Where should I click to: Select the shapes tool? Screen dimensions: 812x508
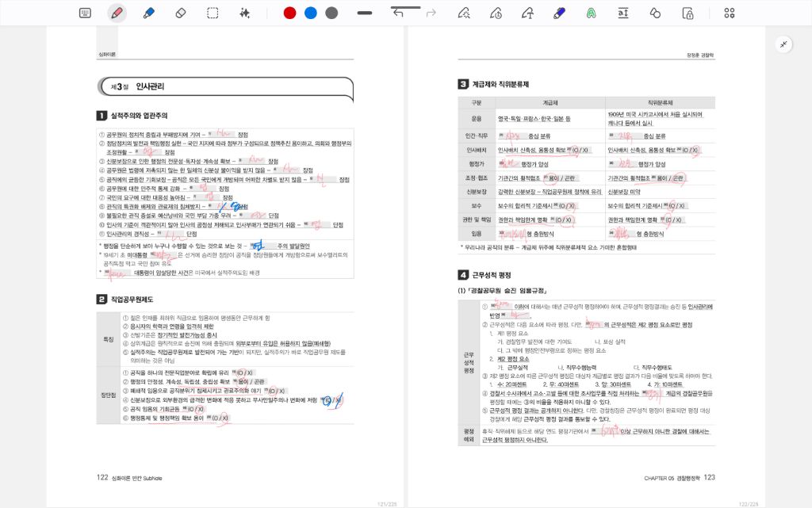(655, 13)
